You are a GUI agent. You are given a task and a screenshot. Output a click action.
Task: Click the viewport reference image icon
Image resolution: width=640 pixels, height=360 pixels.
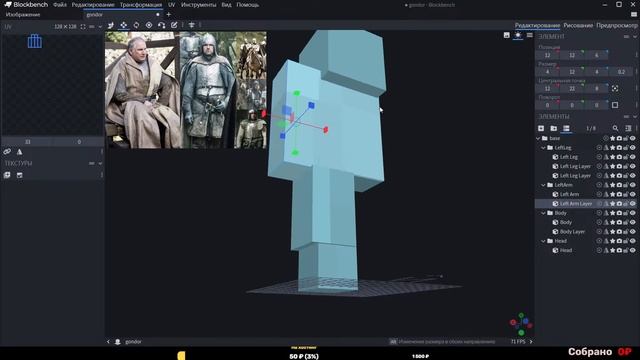click(507, 35)
